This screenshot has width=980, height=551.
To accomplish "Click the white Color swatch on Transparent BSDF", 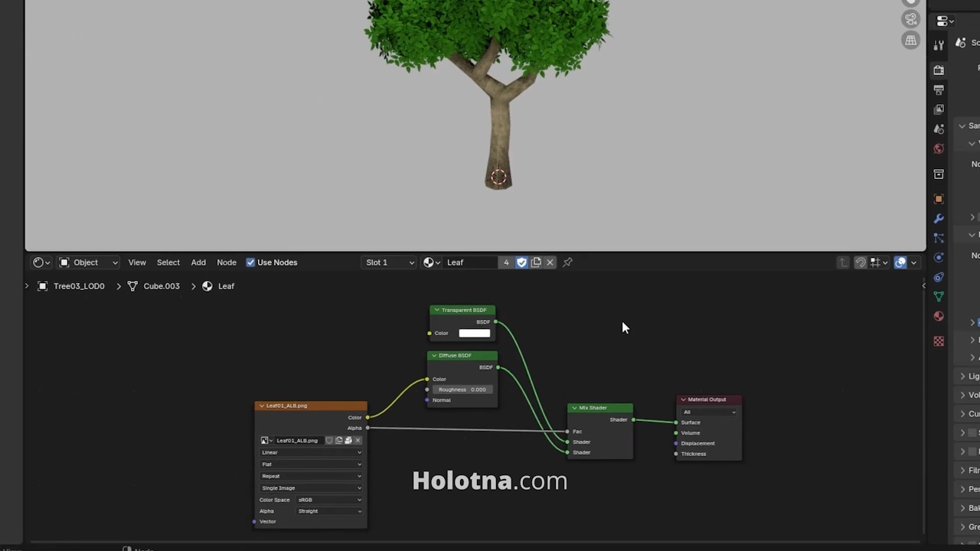I will point(474,333).
